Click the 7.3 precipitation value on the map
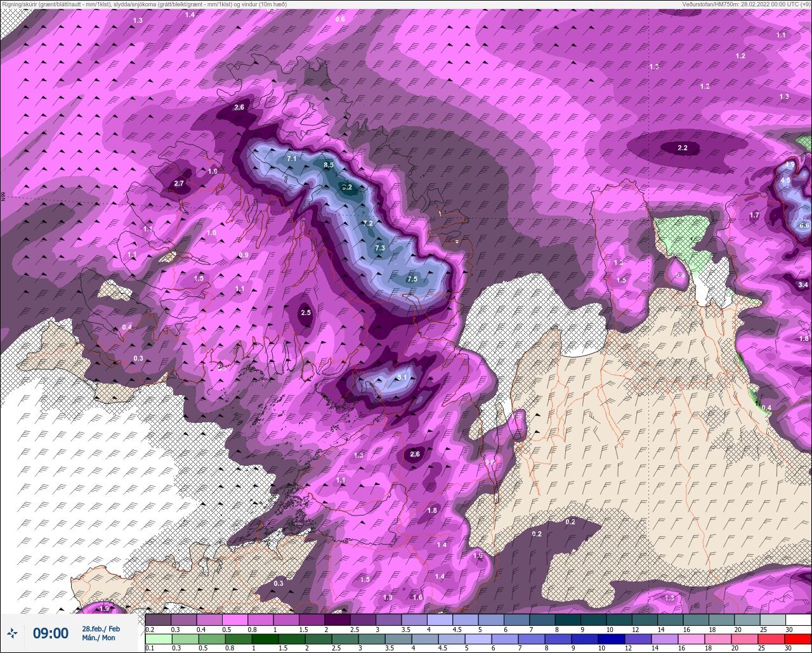This screenshot has height=653, width=812. click(x=380, y=248)
